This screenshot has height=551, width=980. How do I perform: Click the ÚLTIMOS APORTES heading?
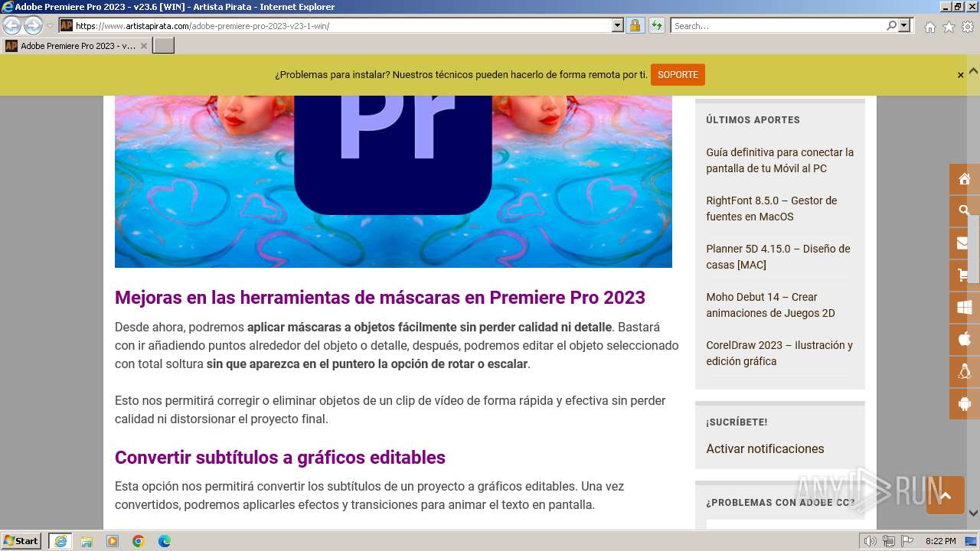tap(753, 120)
